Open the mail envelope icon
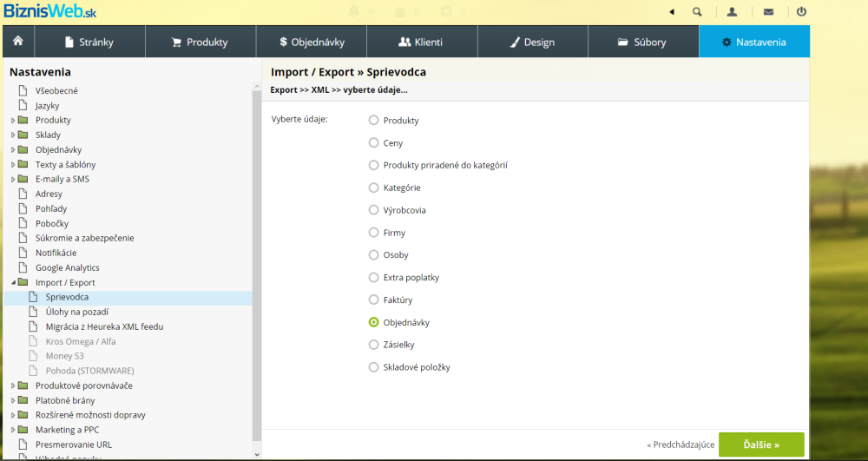The height and width of the screenshot is (461, 868). click(768, 11)
